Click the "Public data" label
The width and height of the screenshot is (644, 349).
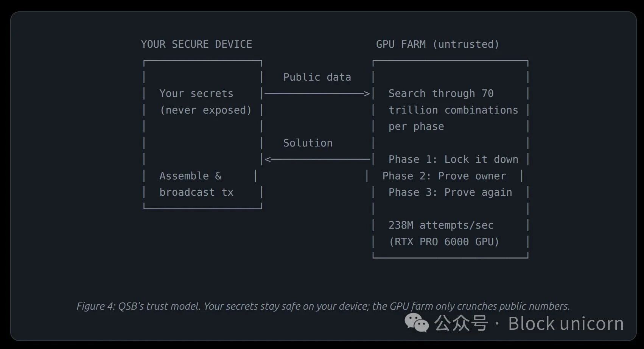(x=317, y=77)
